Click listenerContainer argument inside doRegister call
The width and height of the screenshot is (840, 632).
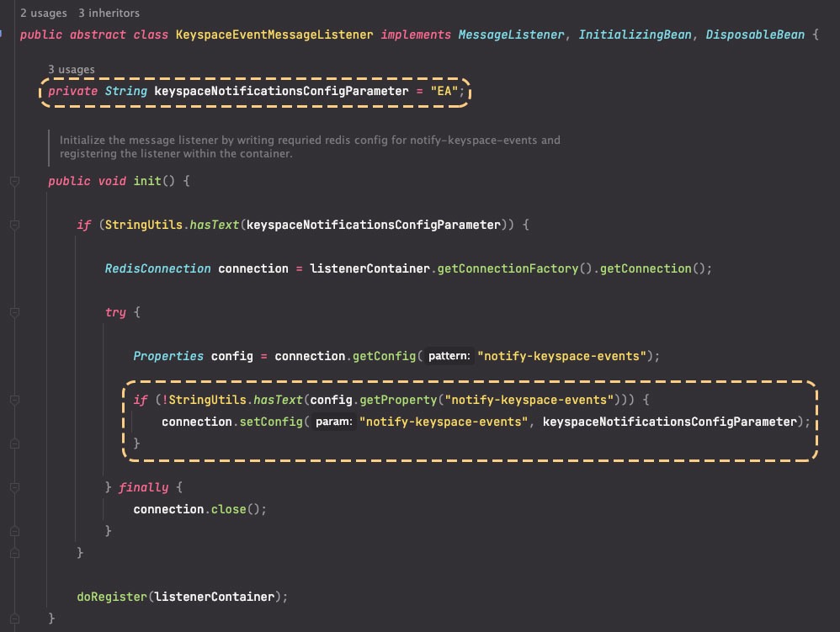[215, 597]
